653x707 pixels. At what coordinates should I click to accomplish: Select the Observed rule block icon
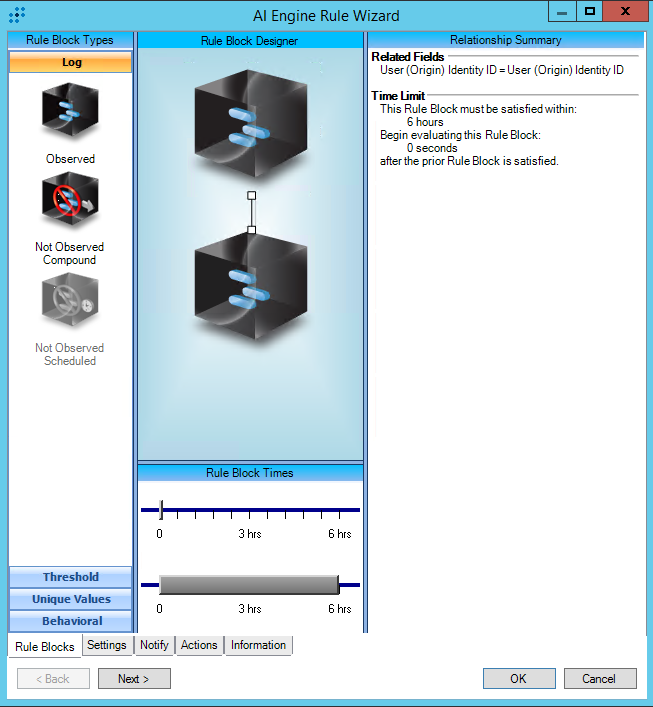[x=70, y=111]
